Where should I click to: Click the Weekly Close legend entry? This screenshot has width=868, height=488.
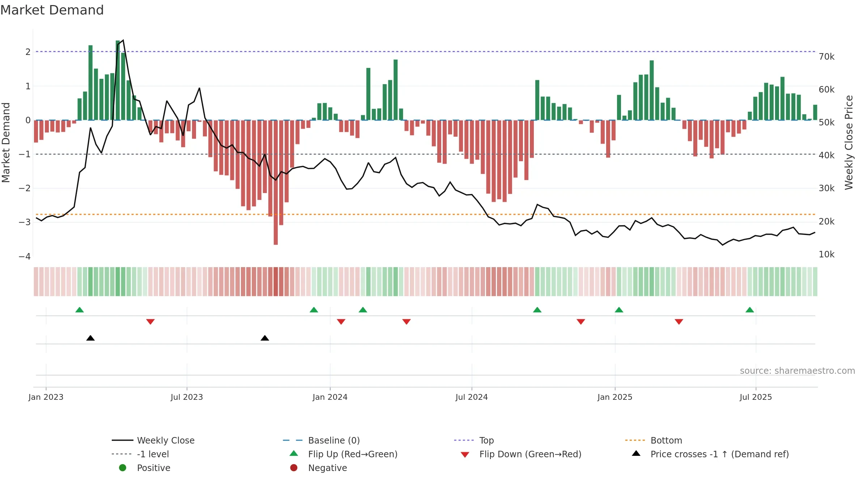[x=153, y=440]
